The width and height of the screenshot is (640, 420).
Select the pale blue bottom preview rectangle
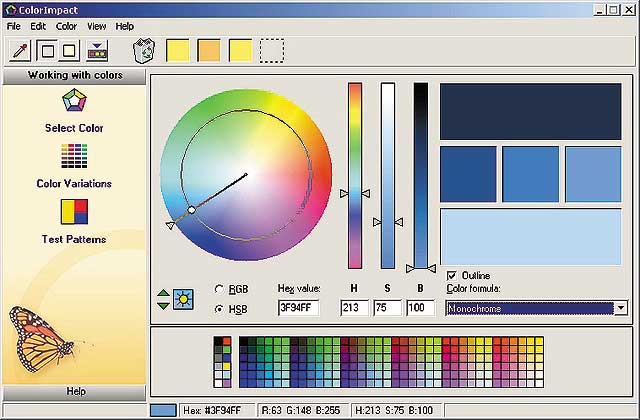click(x=531, y=237)
